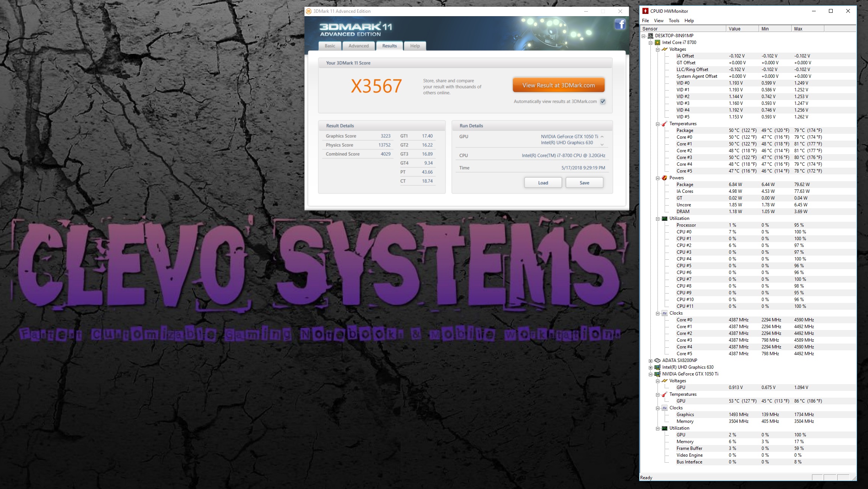Expand the Intel(R) UHD Graphics 630 node
Screen dimensions: 868x489
pyautogui.click(x=651, y=368)
